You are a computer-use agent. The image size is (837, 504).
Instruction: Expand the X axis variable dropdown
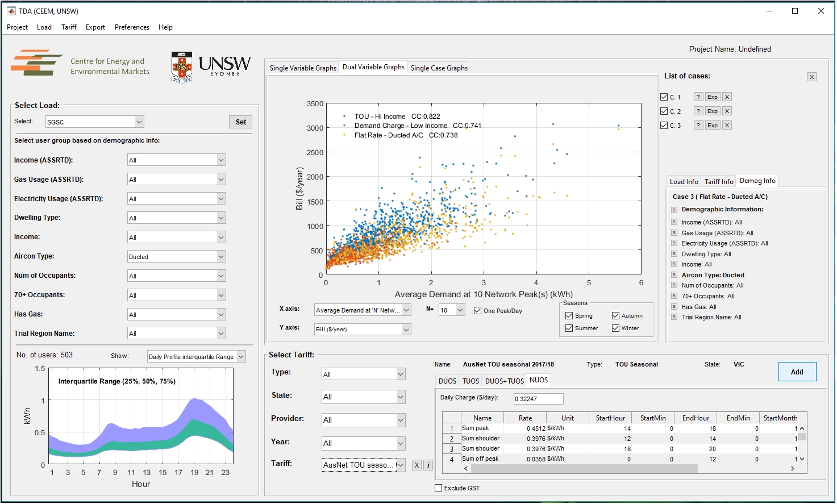click(x=363, y=310)
